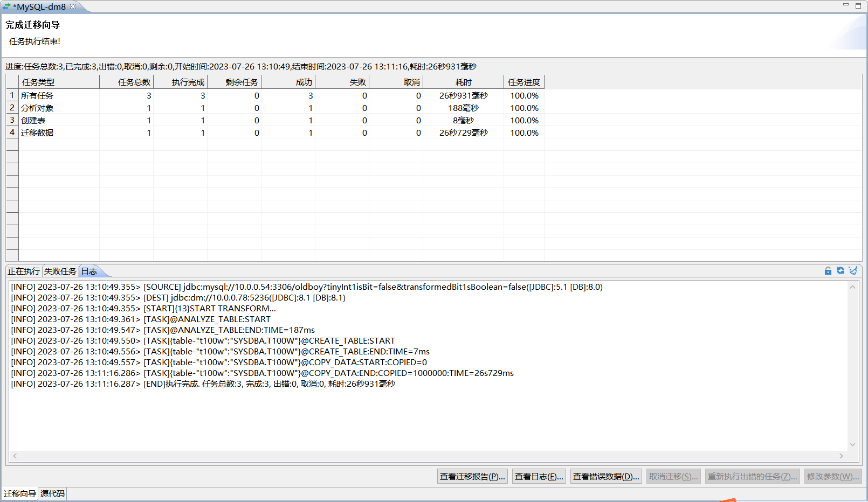This screenshot has width=868, height=502.
Task: Click the 查看日志(E)... button
Action: (539, 477)
